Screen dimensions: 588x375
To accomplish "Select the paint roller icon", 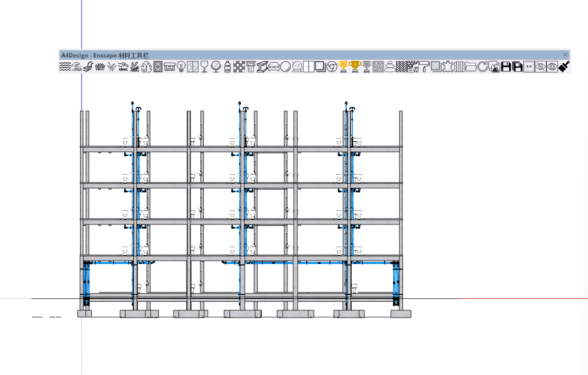I will click(424, 67).
